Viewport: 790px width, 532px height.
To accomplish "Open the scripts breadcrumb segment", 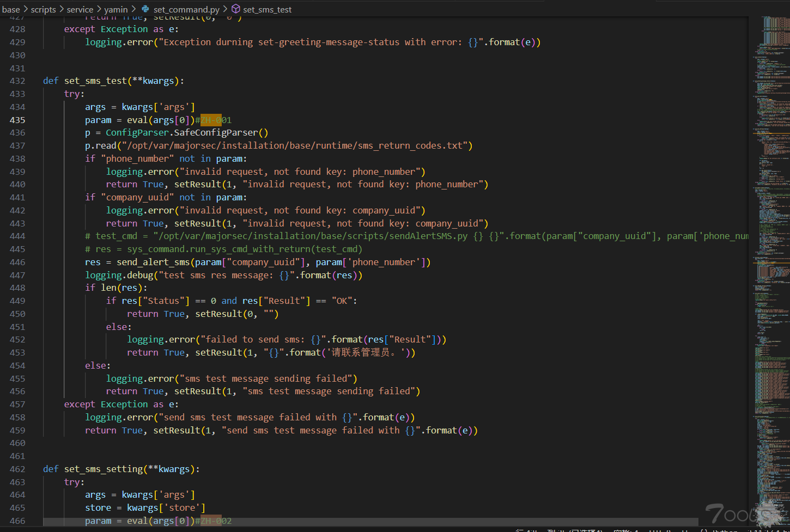I will pos(43,9).
